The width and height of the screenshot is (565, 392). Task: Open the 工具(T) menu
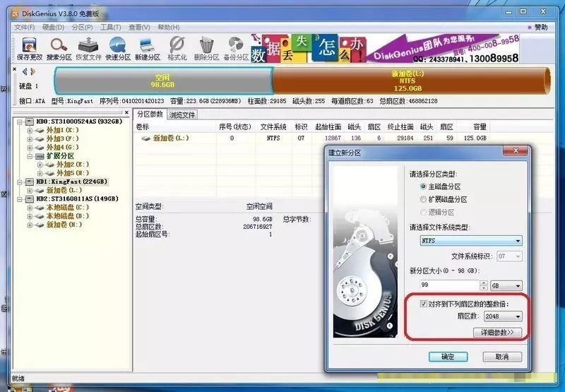(111, 28)
